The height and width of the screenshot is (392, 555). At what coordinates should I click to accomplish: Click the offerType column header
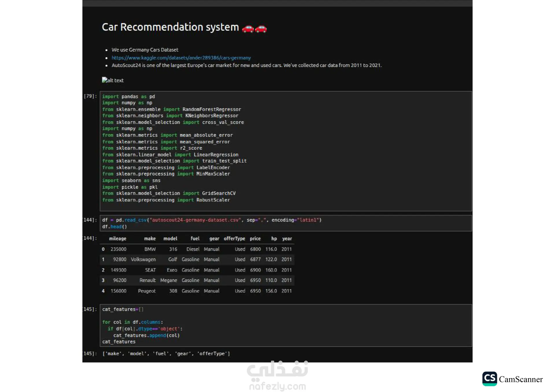point(234,239)
